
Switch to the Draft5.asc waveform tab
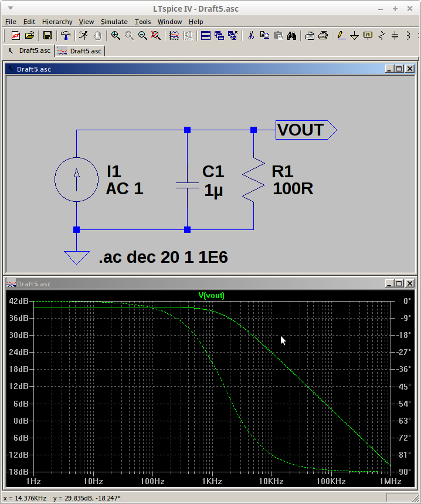pyautogui.click(x=80, y=51)
